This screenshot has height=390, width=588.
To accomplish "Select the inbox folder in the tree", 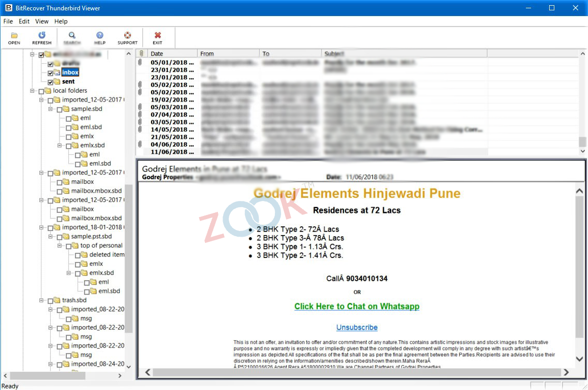I will click(x=70, y=72).
